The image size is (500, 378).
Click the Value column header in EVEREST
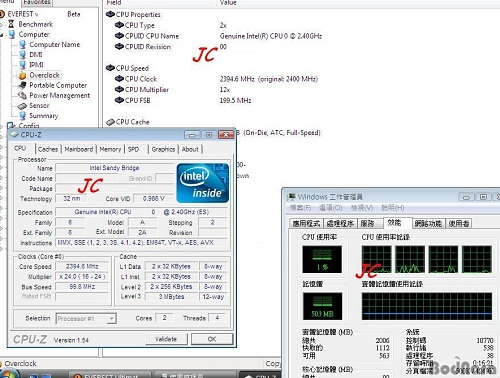(x=228, y=3)
